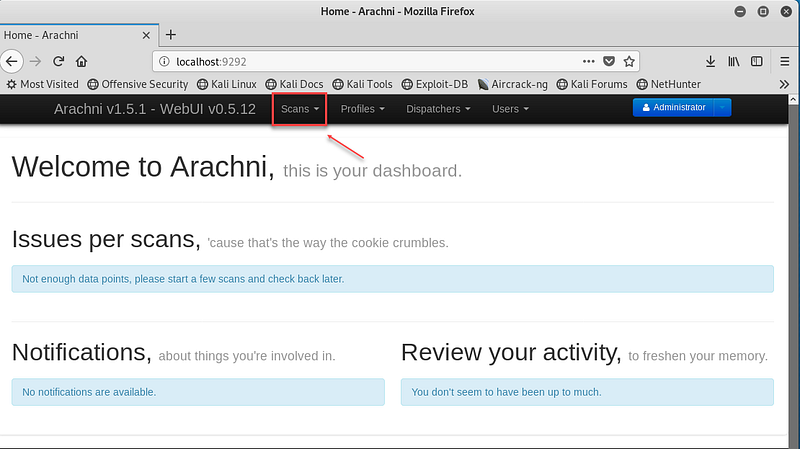Show more bookmarks chevron
The width and height of the screenshot is (800, 449).
[x=784, y=84]
